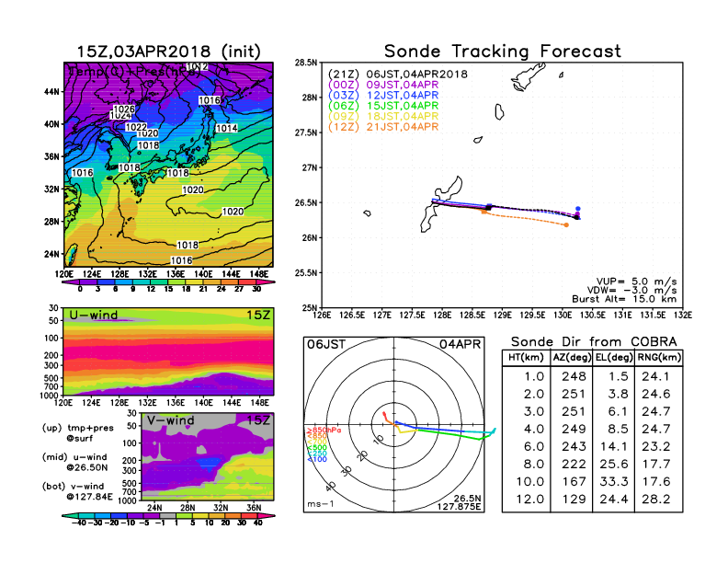Click the '(bot) v-wind @127.84E' caption
Image resolution: width=728 pixels, height=563 pixels.
77,491
